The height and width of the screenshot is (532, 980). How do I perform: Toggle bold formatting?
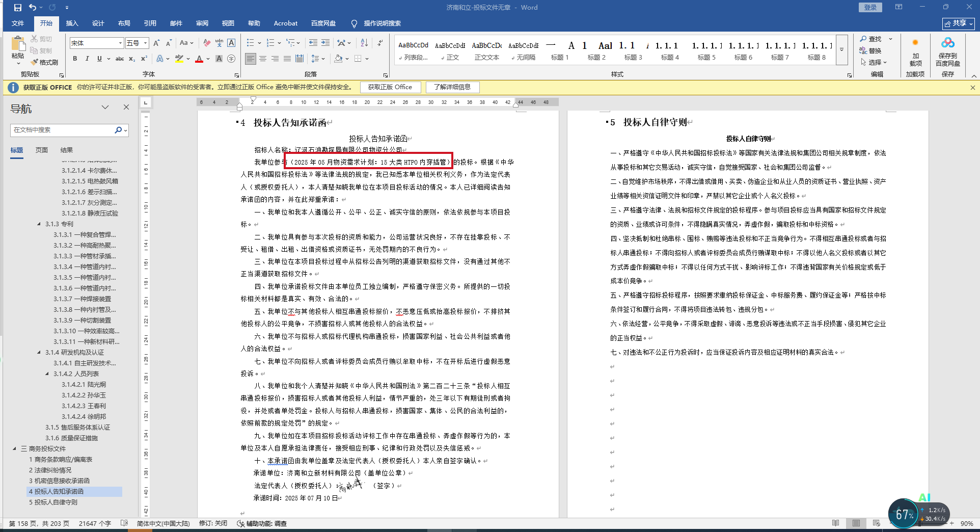(x=75, y=59)
